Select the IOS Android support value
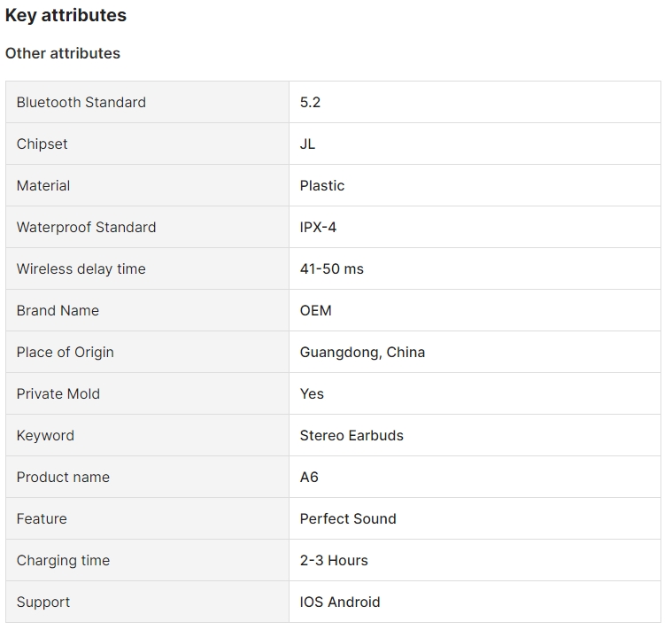Image resolution: width=672 pixels, height=630 pixels. [340, 602]
